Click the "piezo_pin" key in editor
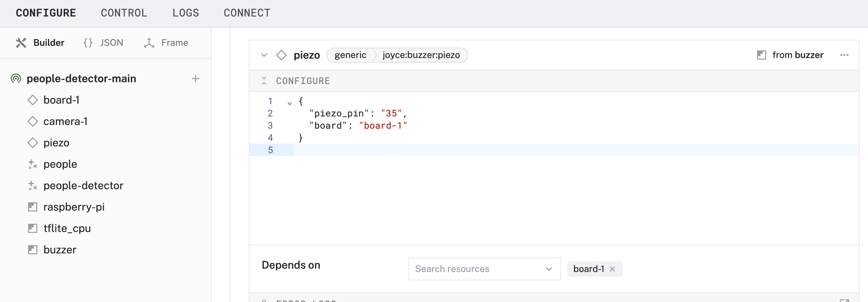Screen dimensions: 868x302 click(339, 113)
